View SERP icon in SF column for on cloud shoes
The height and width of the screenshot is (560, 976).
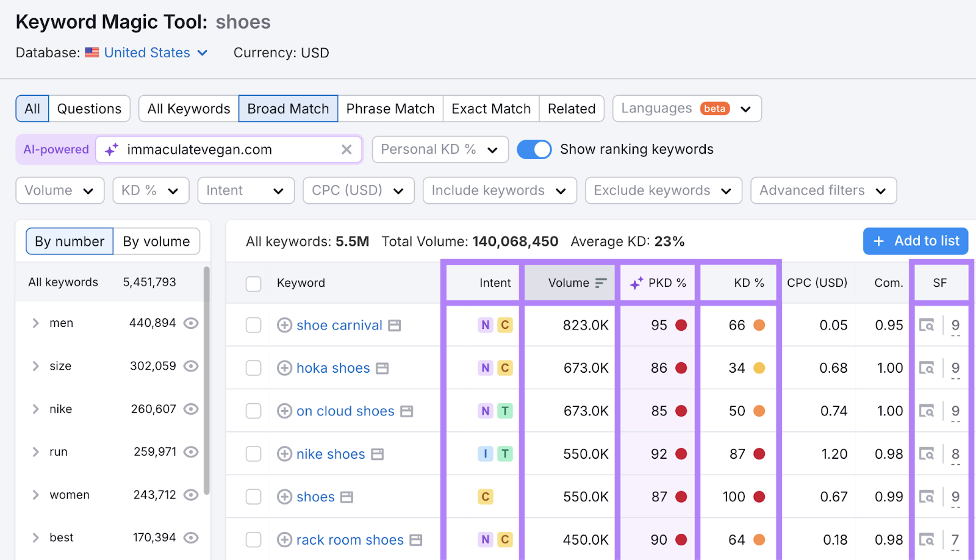(x=927, y=411)
